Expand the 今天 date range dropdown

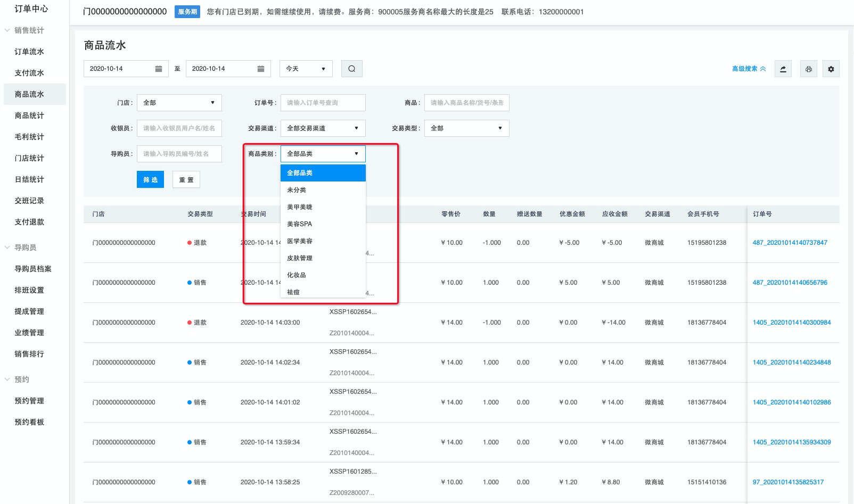(306, 69)
